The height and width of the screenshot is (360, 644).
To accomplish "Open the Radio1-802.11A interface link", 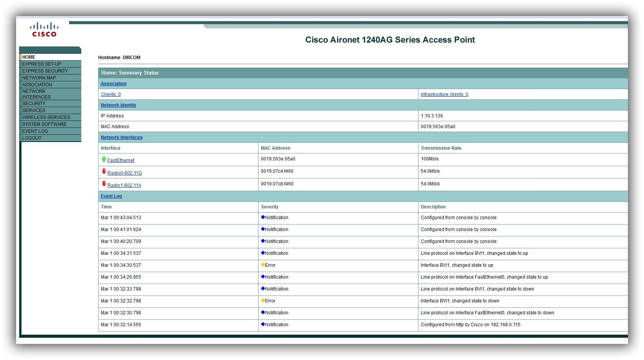I will 124,185.
